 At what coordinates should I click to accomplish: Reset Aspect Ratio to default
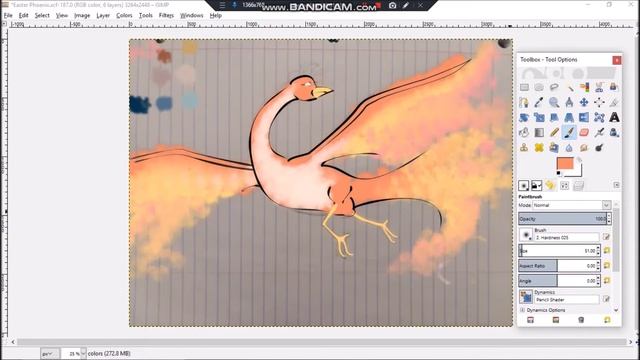(x=607, y=266)
